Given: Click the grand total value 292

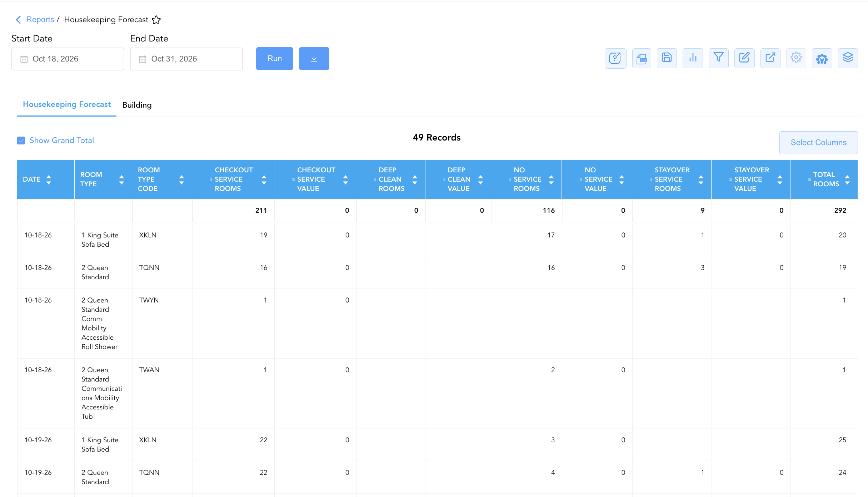Looking at the screenshot, I should click(x=840, y=211).
